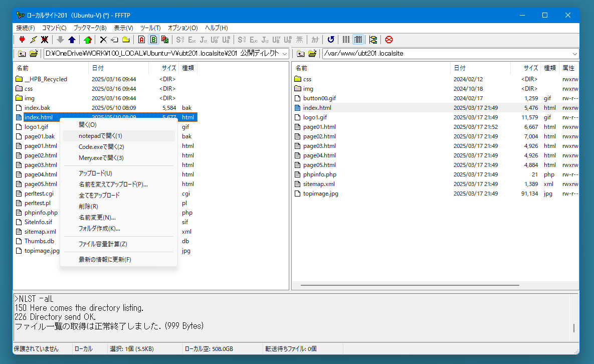Toggle ASCII transfer mode A button
The height and width of the screenshot is (364, 594).
142,40
